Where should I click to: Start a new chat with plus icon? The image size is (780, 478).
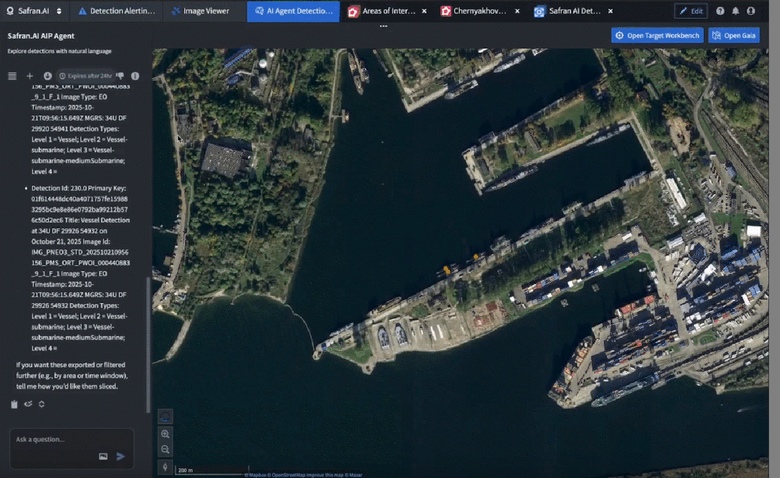point(30,76)
